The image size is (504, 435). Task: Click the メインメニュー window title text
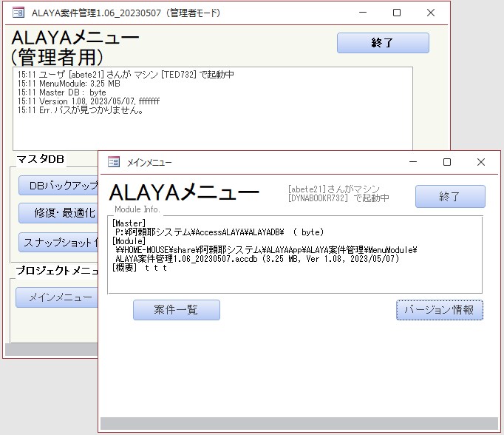pyautogui.click(x=149, y=163)
